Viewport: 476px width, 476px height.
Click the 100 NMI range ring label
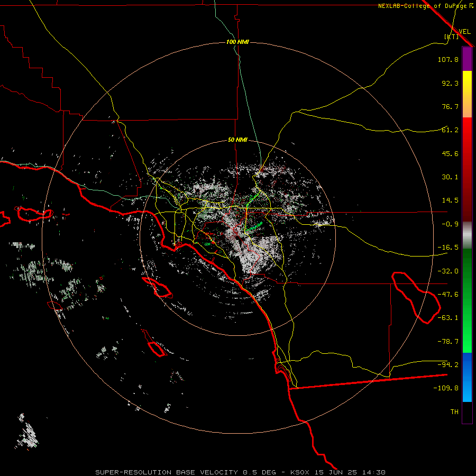coord(237,42)
